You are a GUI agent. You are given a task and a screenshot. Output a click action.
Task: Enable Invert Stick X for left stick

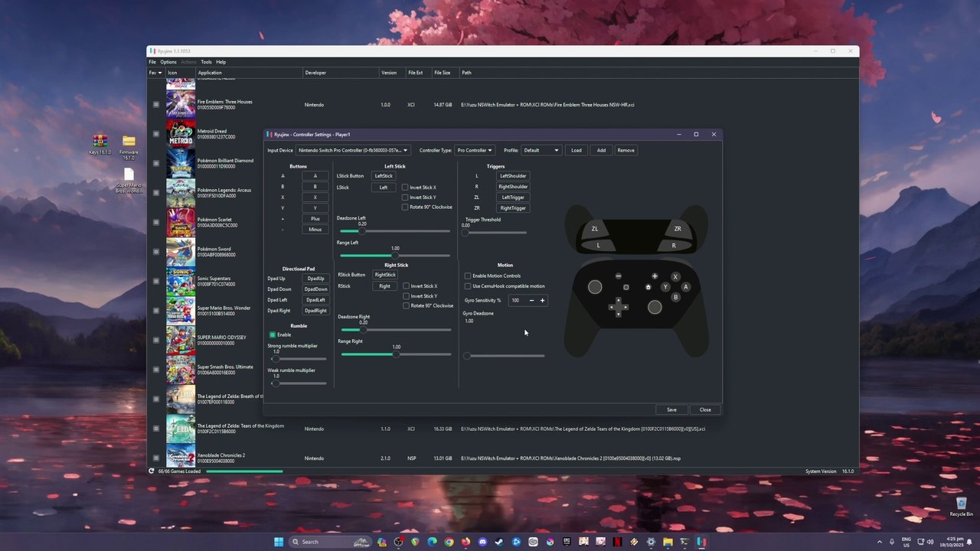(x=405, y=187)
